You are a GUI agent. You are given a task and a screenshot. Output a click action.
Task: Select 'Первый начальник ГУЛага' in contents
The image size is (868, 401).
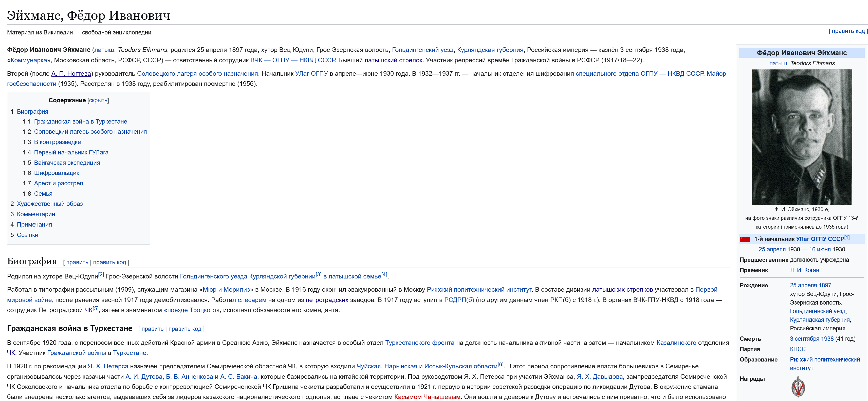click(71, 152)
